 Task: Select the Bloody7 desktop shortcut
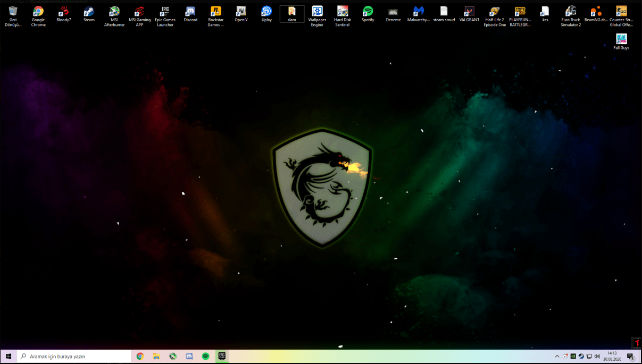[63, 14]
